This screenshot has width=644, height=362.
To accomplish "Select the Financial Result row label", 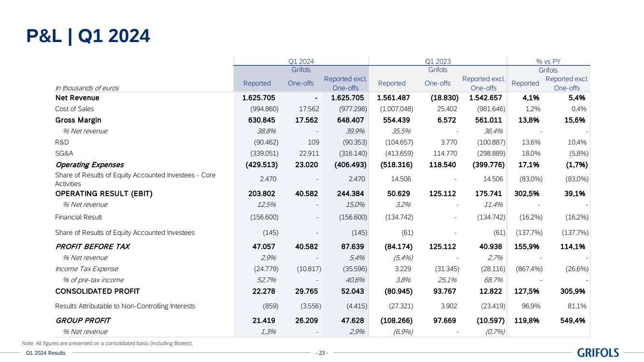I will (x=78, y=217).
